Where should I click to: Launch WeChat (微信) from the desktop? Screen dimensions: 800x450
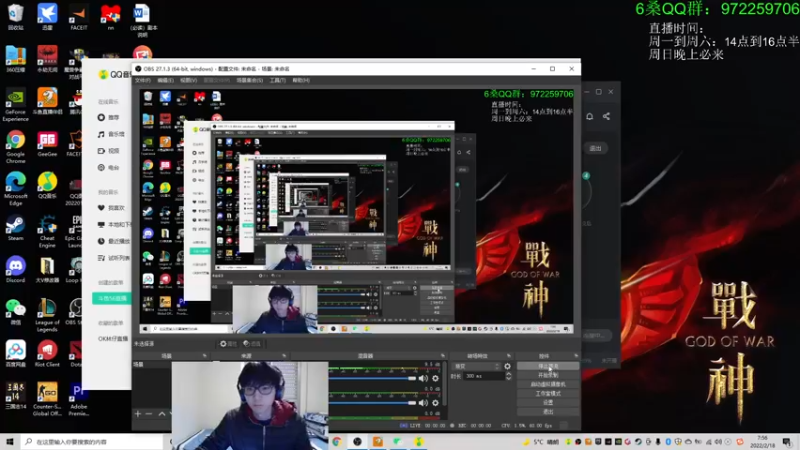tap(15, 312)
